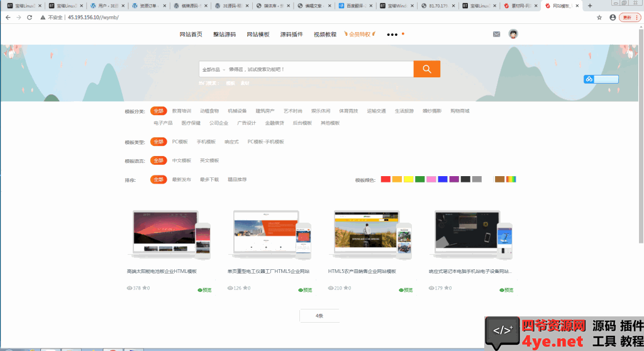
Task: Open 源码插件 in the top navigation
Action: point(291,34)
